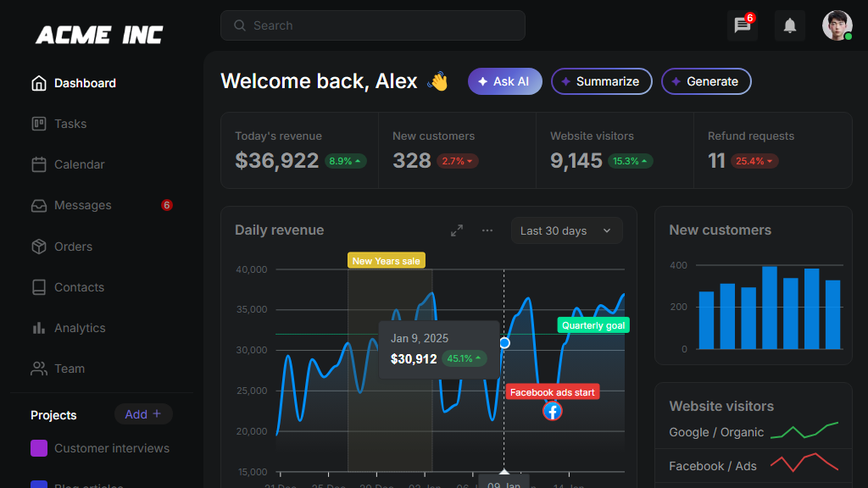Open the user profile avatar
This screenshot has height=488, width=868.
(837, 25)
